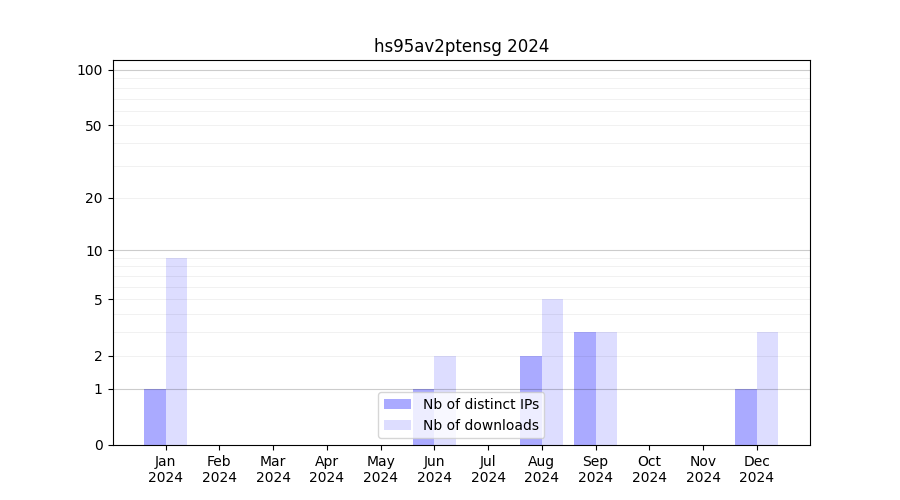Select the 'Apr 2024' x-axis label
Viewport: 900px width, 500px height.
coord(327,469)
